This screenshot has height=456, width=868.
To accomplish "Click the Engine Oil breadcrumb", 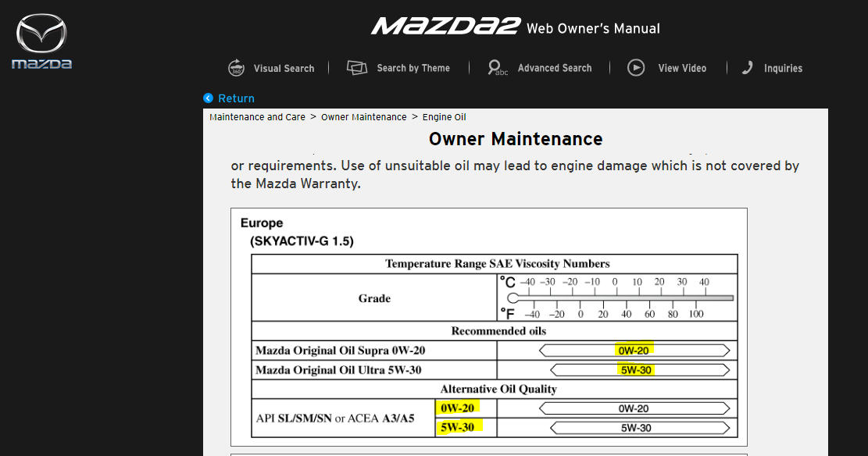I will (x=444, y=117).
